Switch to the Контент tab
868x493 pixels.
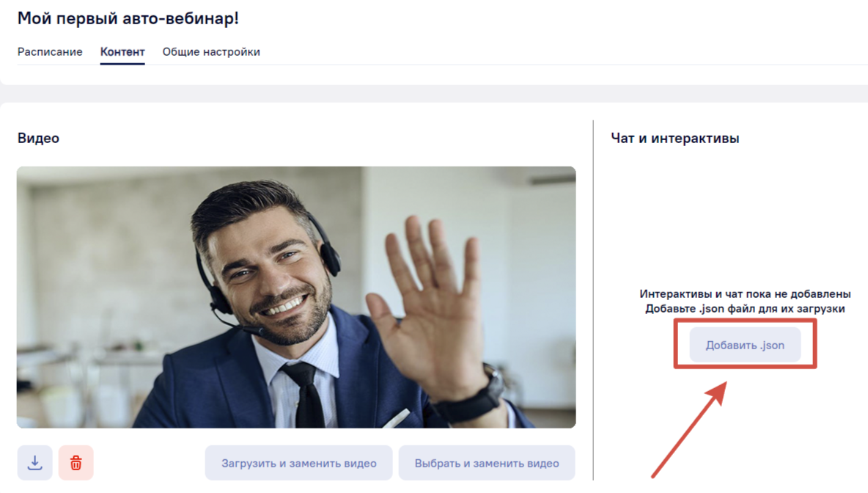122,51
